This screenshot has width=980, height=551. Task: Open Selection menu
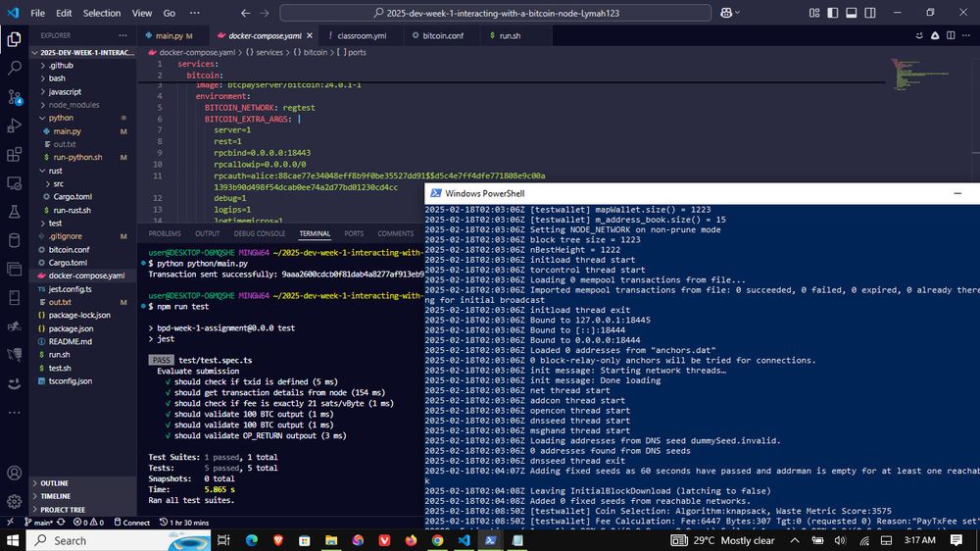point(101,13)
